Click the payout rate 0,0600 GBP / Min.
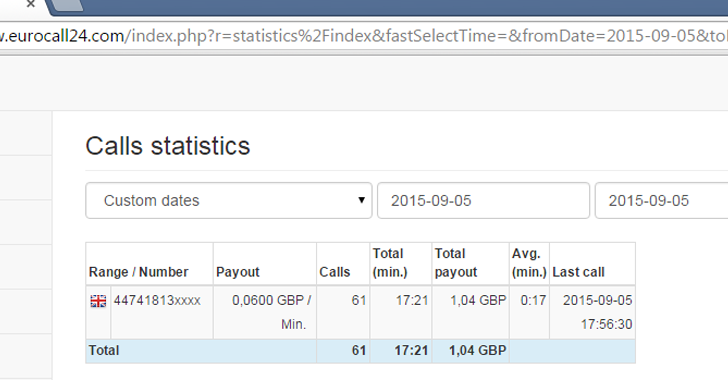 [x=272, y=312]
